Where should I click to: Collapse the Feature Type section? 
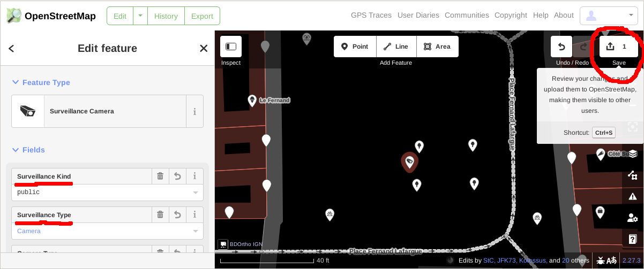[x=41, y=82]
